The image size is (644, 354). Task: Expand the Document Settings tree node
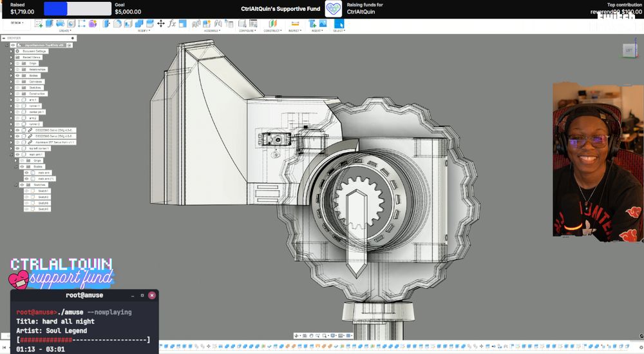[x=11, y=51]
